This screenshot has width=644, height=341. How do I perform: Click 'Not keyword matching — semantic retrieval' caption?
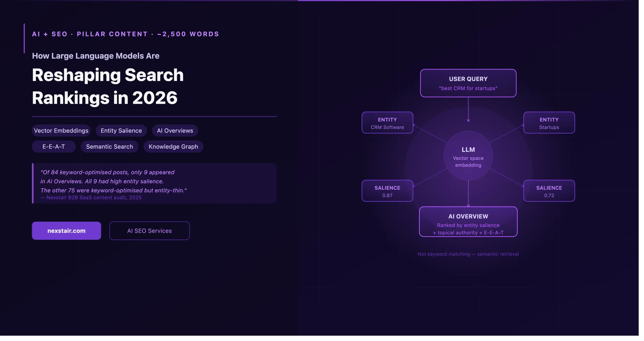point(468,254)
